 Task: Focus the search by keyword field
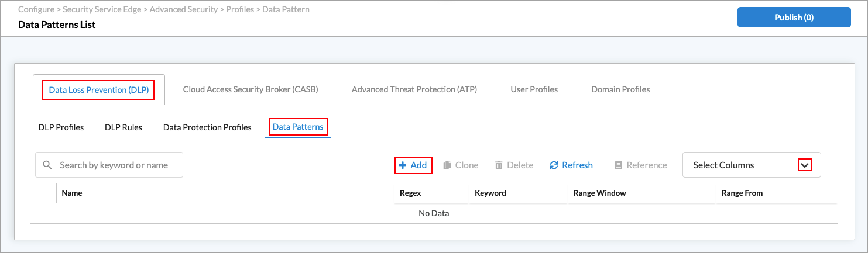click(114, 165)
